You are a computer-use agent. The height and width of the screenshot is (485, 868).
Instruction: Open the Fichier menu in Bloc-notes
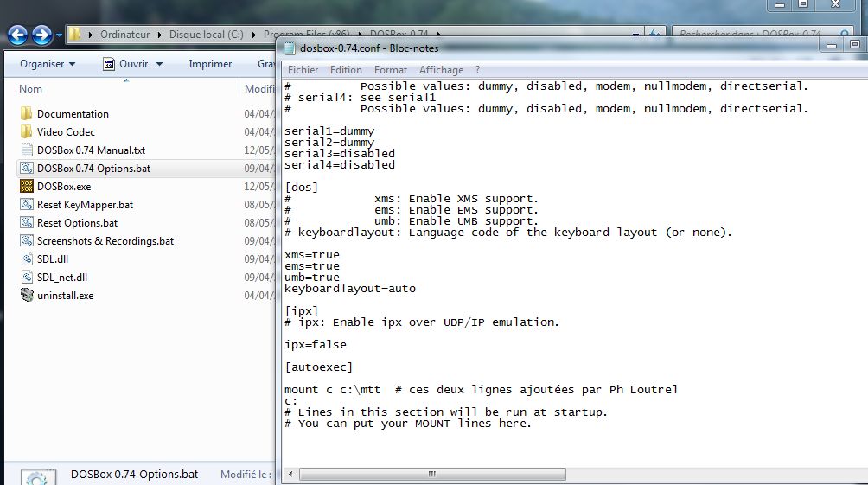(x=303, y=70)
